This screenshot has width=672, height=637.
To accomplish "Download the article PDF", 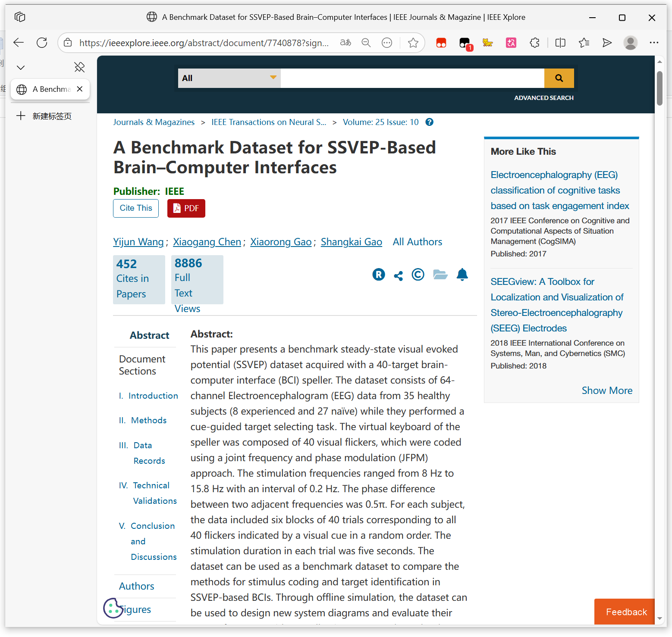I will click(x=186, y=208).
